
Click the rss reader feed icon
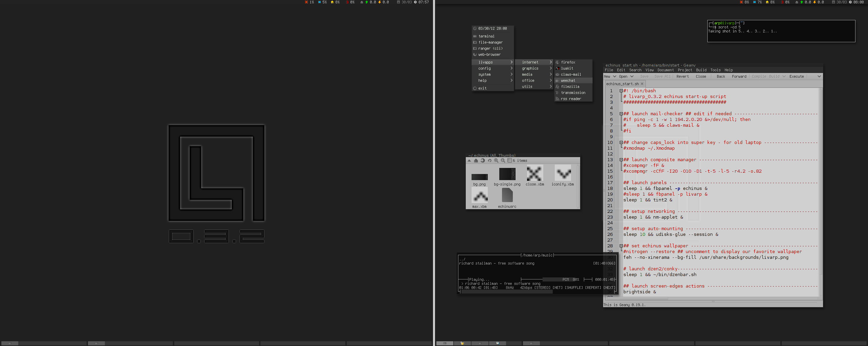(557, 99)
